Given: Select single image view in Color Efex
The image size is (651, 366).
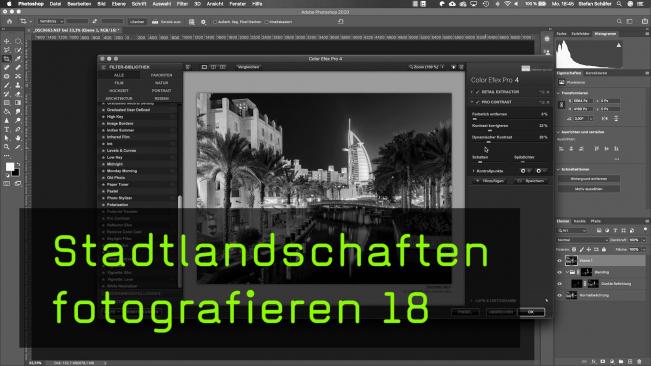Looking at the screenshot, I should tap(204, 67).
